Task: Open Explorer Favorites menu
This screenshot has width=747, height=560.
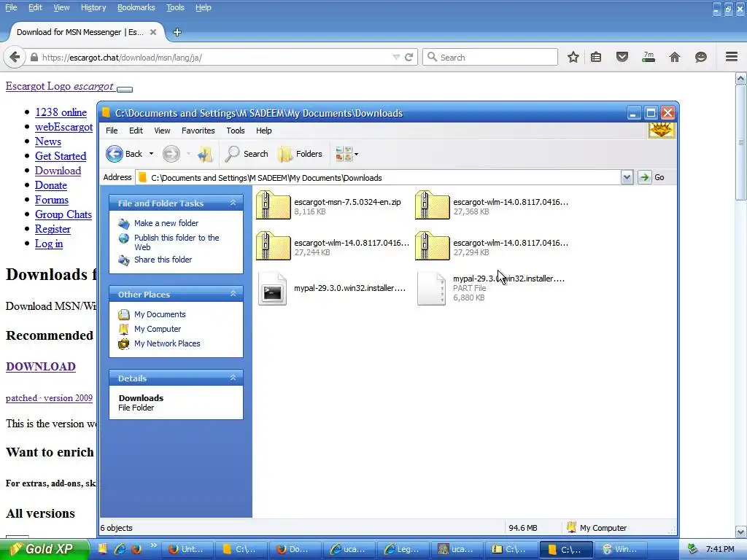Action: pos(198,131)
